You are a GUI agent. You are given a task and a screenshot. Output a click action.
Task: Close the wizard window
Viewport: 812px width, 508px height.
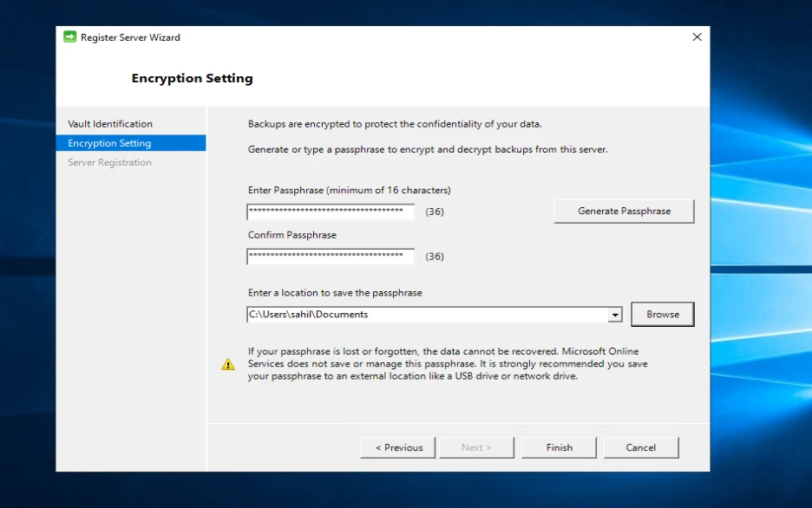(x=697, y=37)
